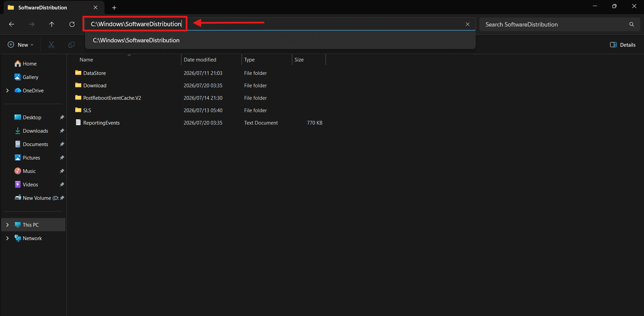The image size is (644, 316).
Task: Toggle the Details pane
Action: pos(623,45)
